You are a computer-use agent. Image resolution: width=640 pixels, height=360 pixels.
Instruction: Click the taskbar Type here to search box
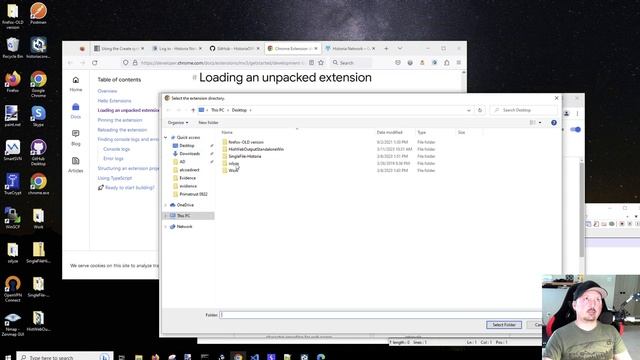[x=64, y=357]
